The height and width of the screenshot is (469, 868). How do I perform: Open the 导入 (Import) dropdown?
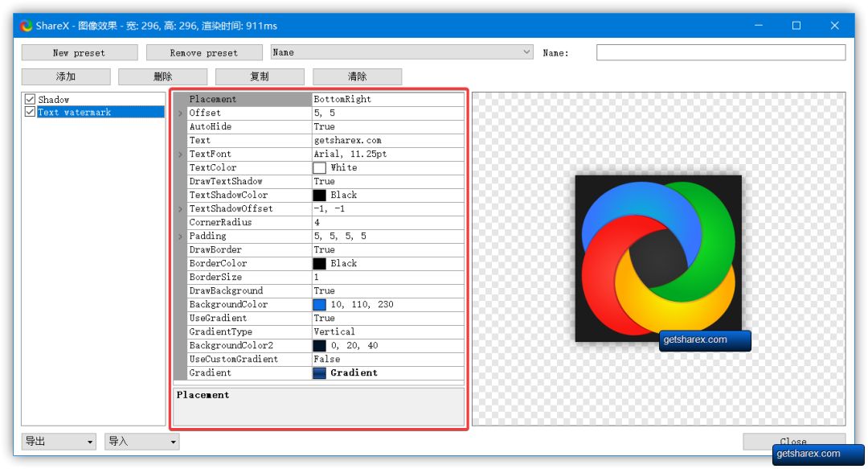point(141,442)
